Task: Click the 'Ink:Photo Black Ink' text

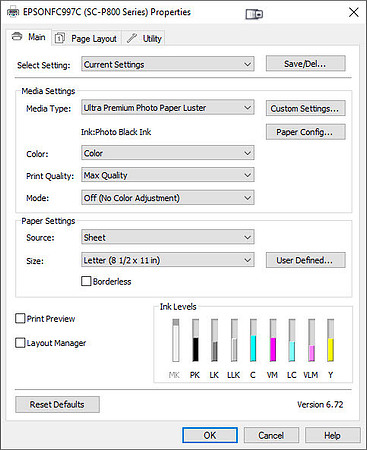Action: click(116, 132)
